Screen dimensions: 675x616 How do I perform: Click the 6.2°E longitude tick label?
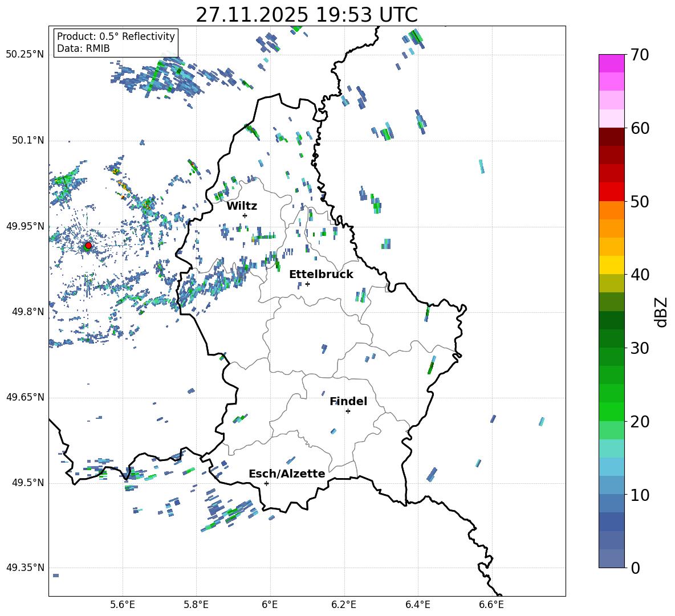click(x=344, y=604)
